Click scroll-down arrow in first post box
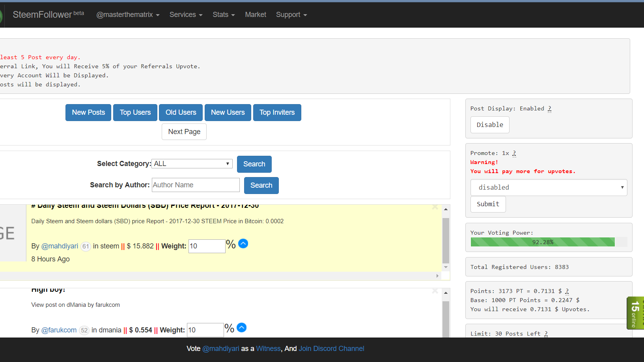 (x=446, y=267)
